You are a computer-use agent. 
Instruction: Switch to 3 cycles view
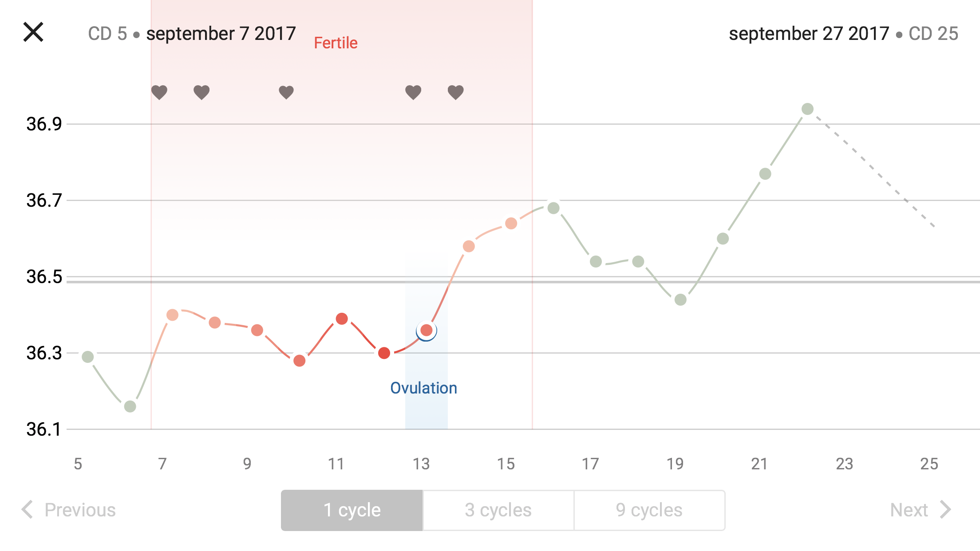tap(498, 510)
